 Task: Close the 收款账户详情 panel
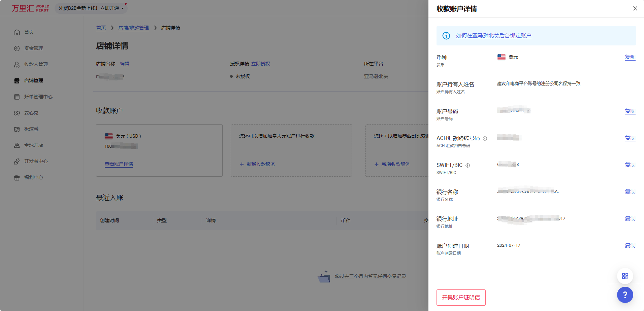click(x=635, y=8)
